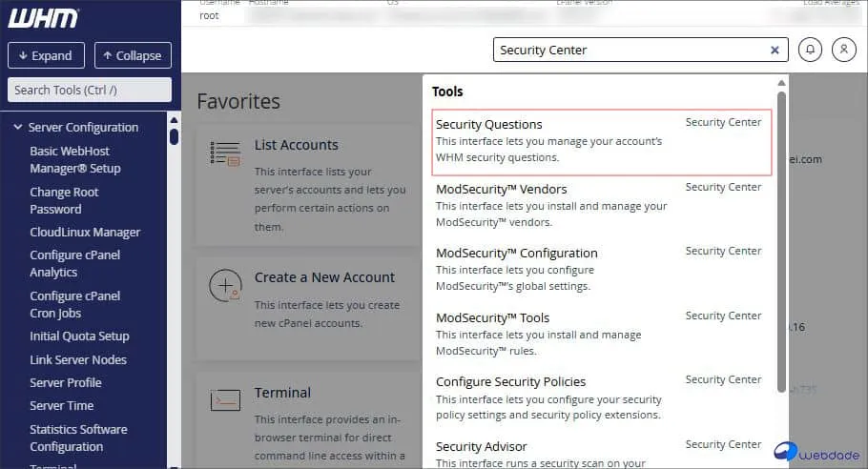Screen dimensions: 868x469
Task: Click the Create a New Account plus icon
Action: click(225, 286)
